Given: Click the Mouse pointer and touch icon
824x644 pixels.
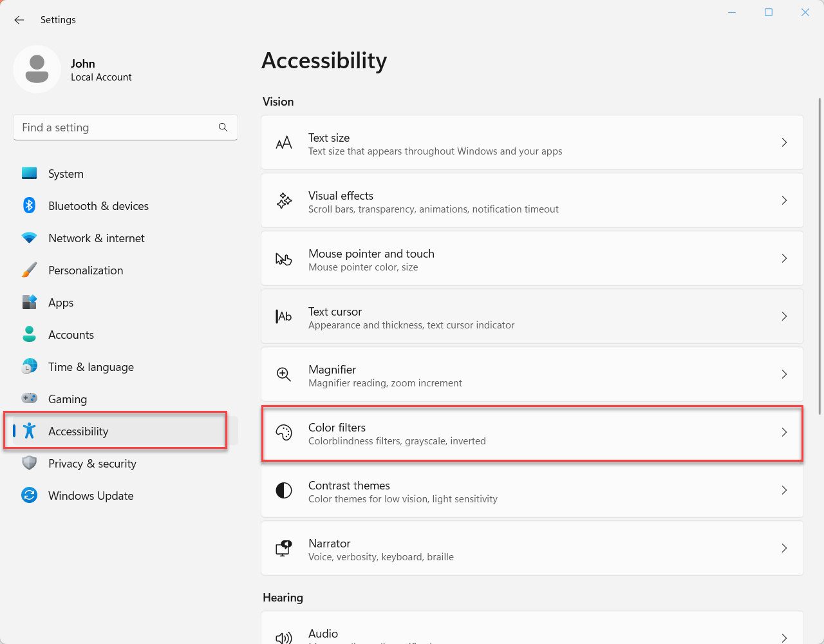Looking at the screenshot, I should (284, 259).
